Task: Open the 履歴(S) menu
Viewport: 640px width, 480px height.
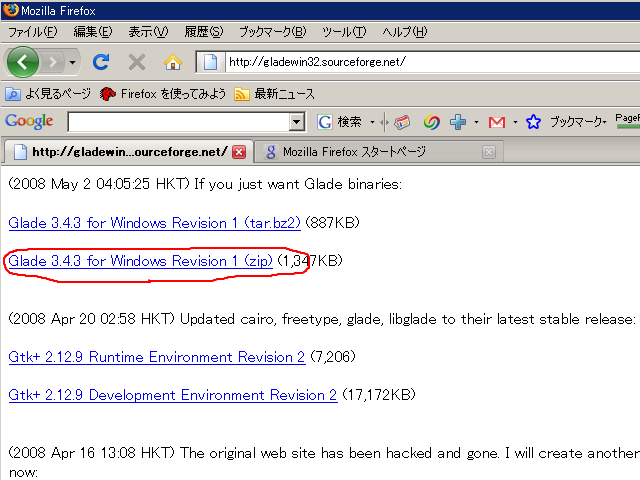Action: (x=204, y=31)
